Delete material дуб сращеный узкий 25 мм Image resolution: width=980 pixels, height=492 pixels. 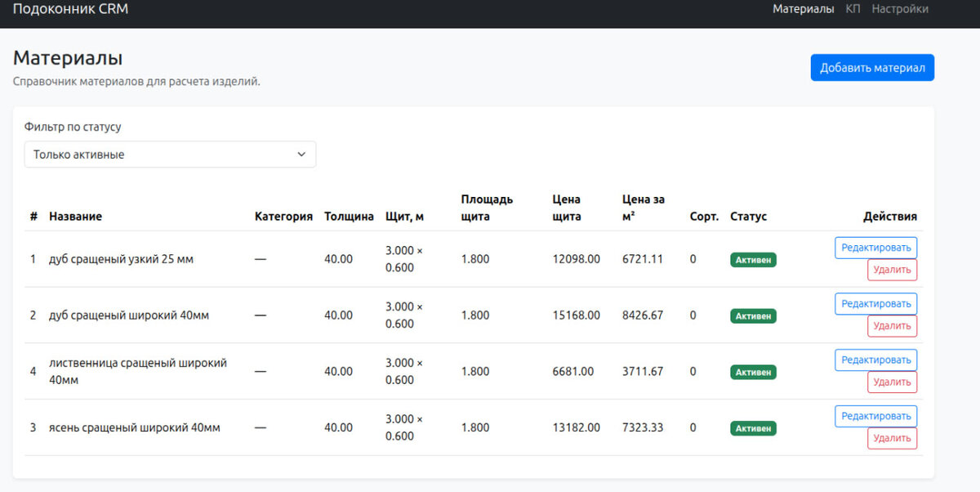(892, 270)
